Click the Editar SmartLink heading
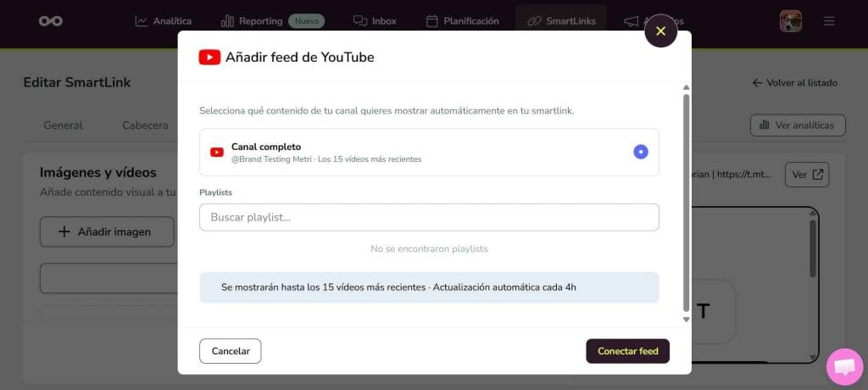Image resolution: width=868 pixels, height=390 pixels. click(77, 82)
